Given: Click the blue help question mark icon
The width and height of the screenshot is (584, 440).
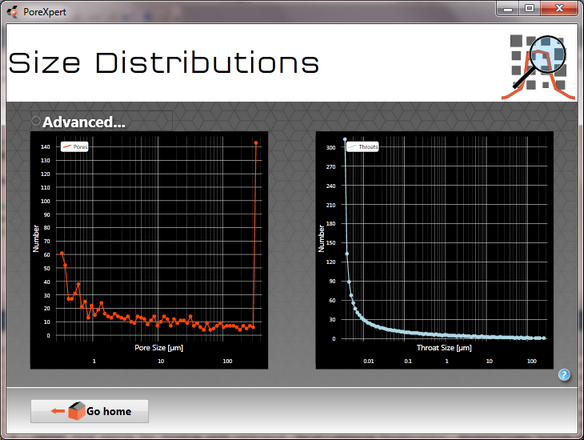Looking at the screenshot, I should [564, 374].
